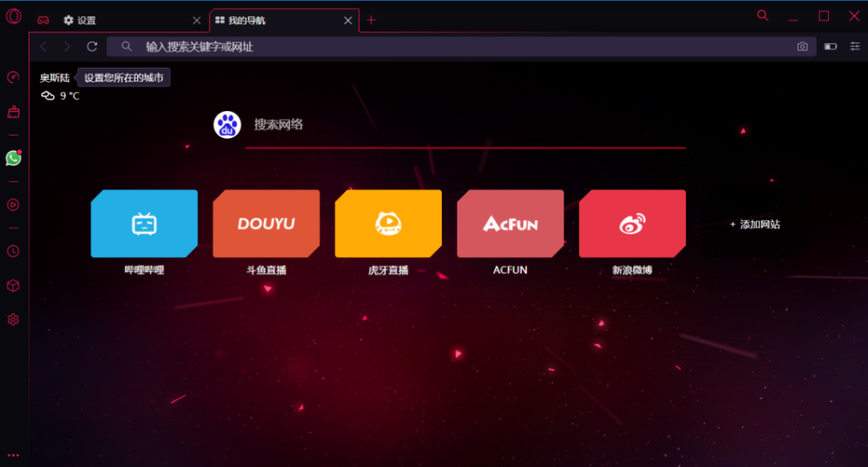Open the 斗鱼直播 DOUYU tile
Viewport: 868px width, 467px height.
(266, 224)
